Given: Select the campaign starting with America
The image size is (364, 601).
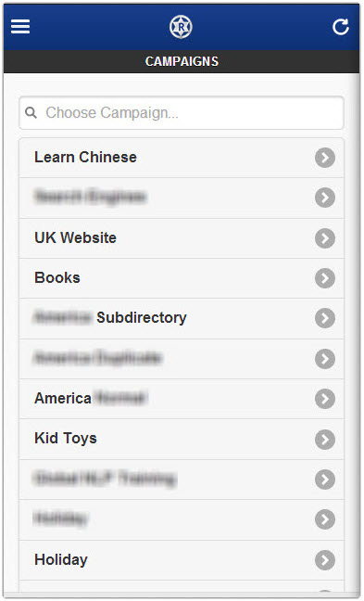Looking at the screenshot, I should click(x=182, y=399).
